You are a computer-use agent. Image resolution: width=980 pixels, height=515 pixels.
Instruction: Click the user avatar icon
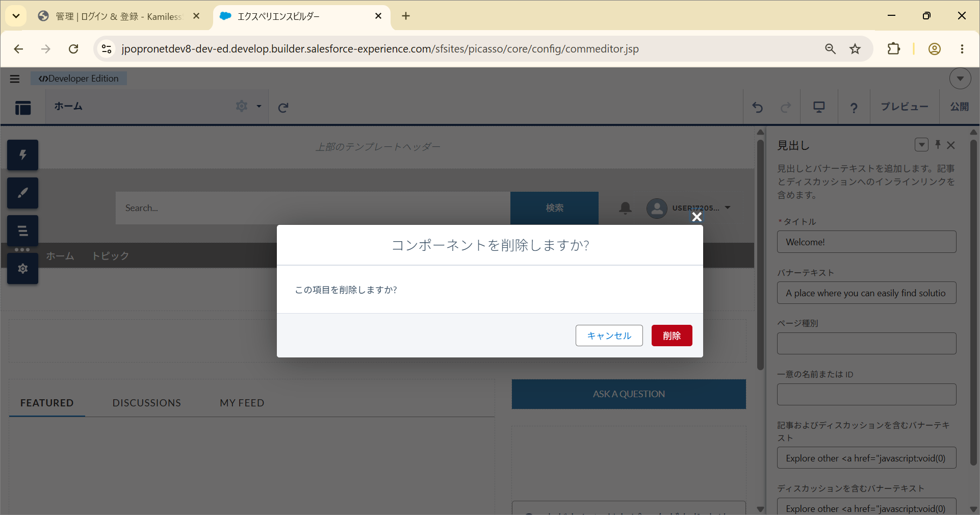point(657,208)
